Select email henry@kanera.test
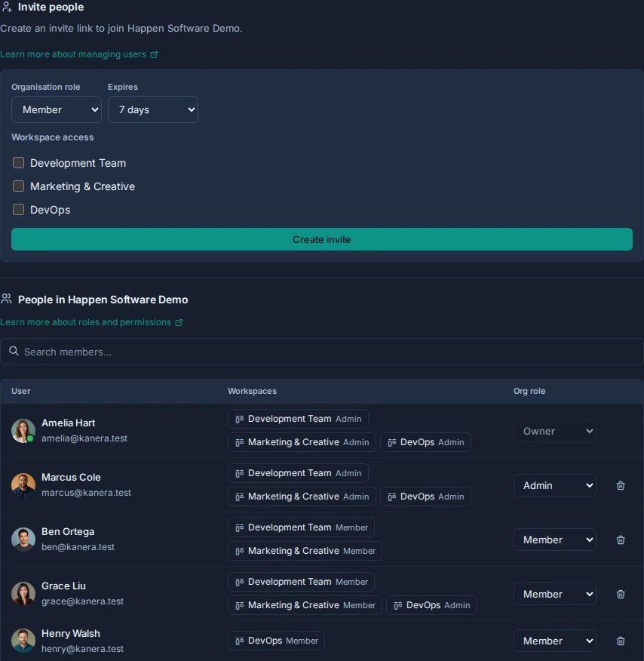Image resolution: width=644 pixels, height=661 pixels. coord(82,649)
